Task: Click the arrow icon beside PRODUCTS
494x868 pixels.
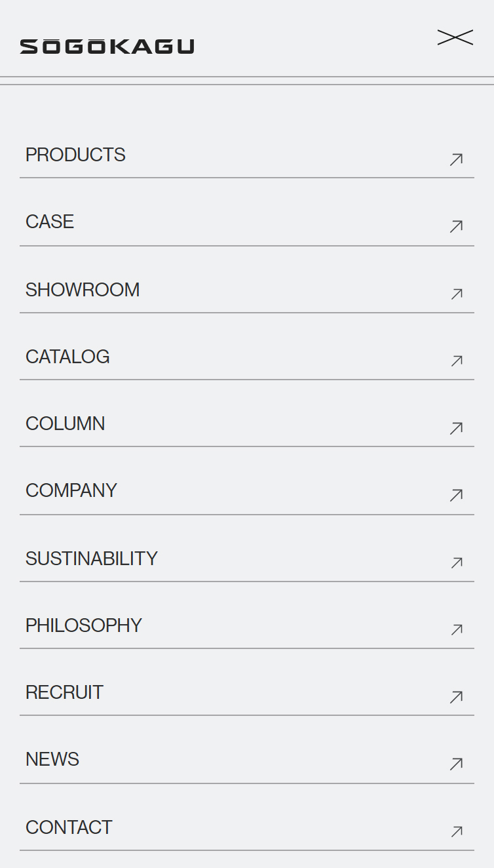Action: click(457, 159)
